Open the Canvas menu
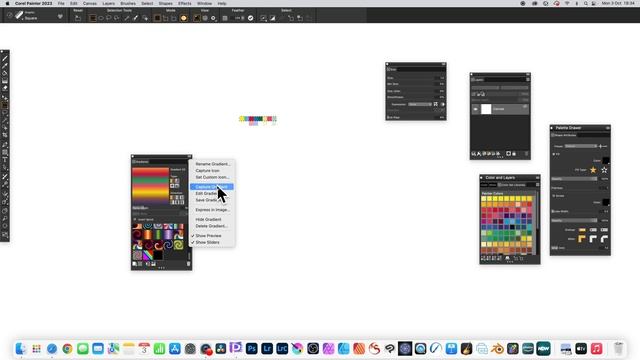Screen dimensions: 640x360 pyautogui.click(x=90, y=3)
